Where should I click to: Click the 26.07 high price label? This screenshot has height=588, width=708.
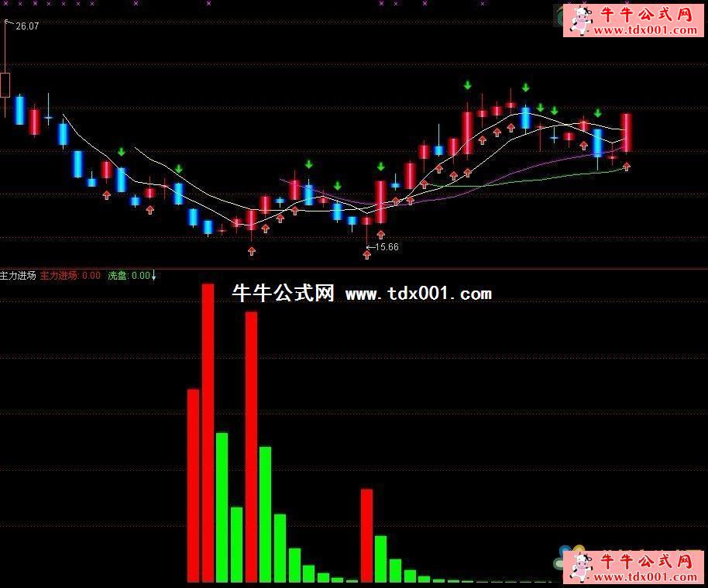click(x=27, y=26)
